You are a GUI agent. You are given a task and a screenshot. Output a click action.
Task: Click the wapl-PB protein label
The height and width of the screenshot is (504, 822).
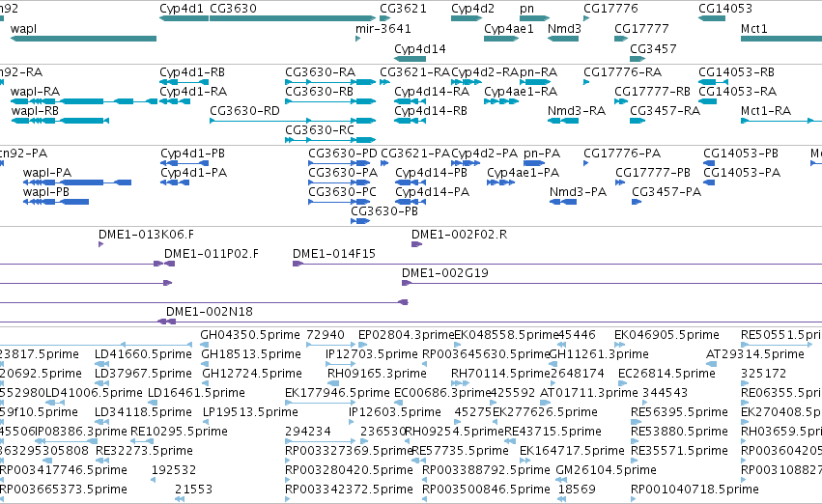click(x=46, y=192)
